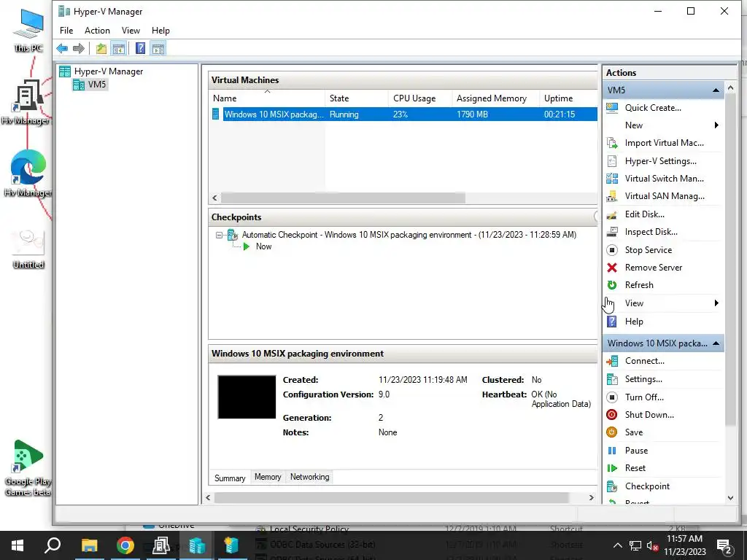Open the Action menu
Image resolution: width=747 pixels, height=560 pixels.
pos(97,31)
